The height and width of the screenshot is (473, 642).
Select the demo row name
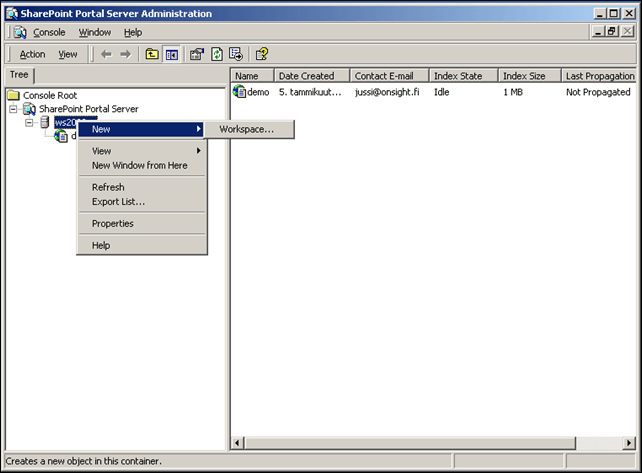258,92
